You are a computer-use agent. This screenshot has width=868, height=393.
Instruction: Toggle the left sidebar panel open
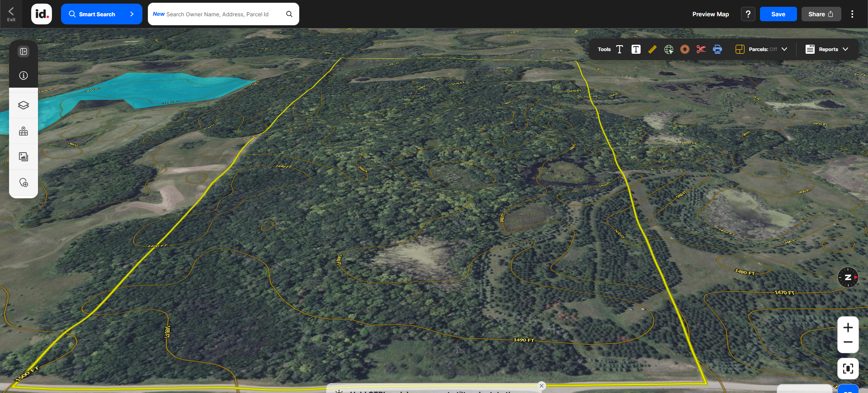point(24,51)
